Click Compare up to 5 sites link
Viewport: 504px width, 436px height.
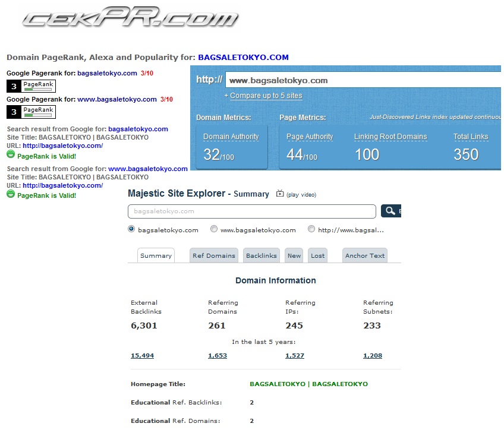[266, 96]
